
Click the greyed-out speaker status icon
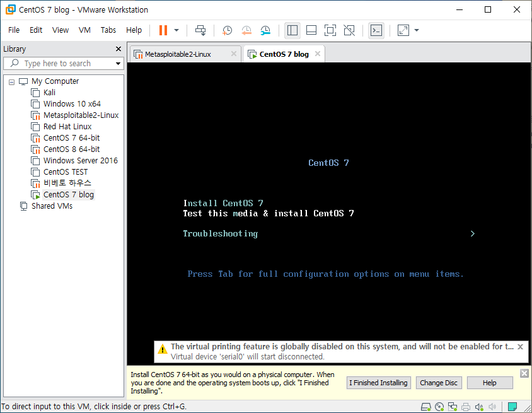492,407
